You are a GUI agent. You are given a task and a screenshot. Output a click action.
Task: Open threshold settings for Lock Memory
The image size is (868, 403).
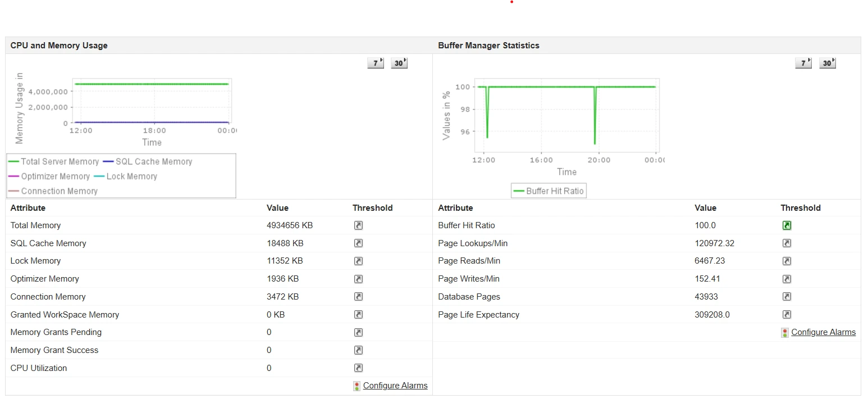point(358,261)
